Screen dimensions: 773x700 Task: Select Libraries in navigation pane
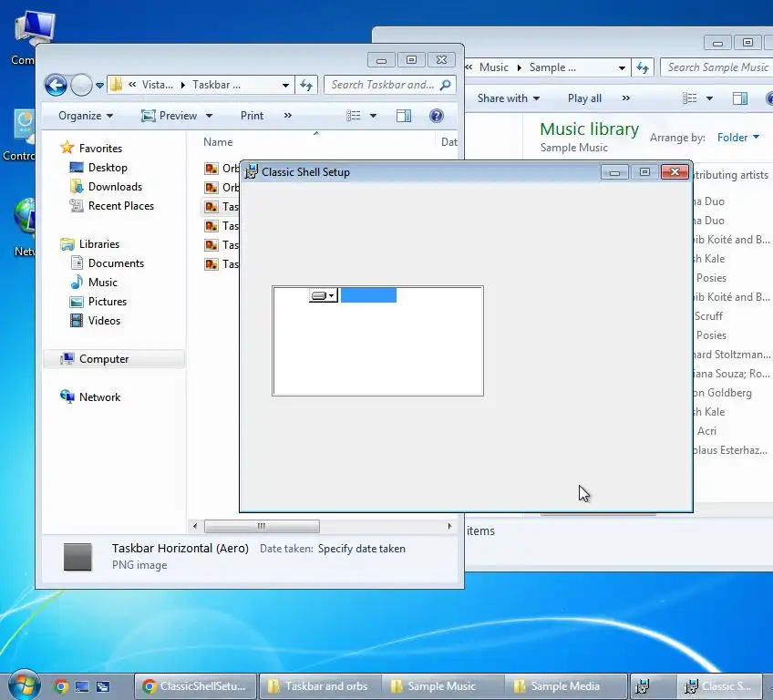click(99, 244)
